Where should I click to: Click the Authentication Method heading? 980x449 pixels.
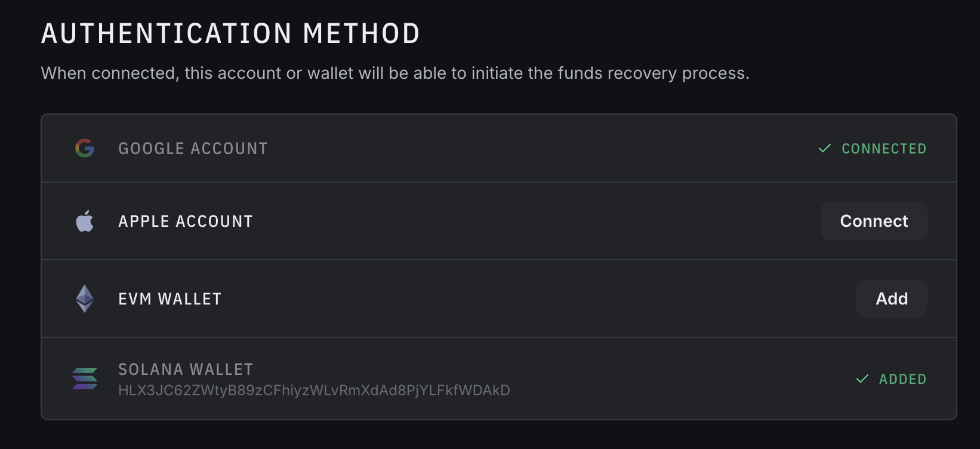[230, 33]
